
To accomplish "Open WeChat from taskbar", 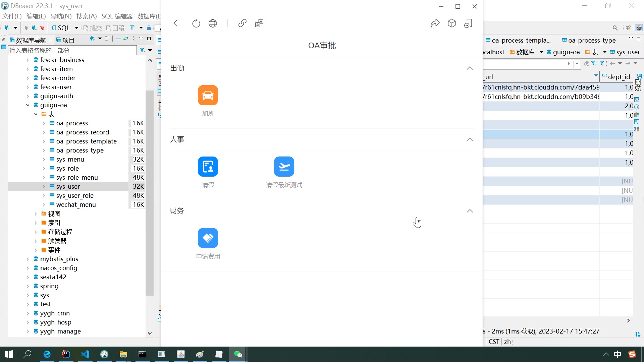I will point(238,354).
